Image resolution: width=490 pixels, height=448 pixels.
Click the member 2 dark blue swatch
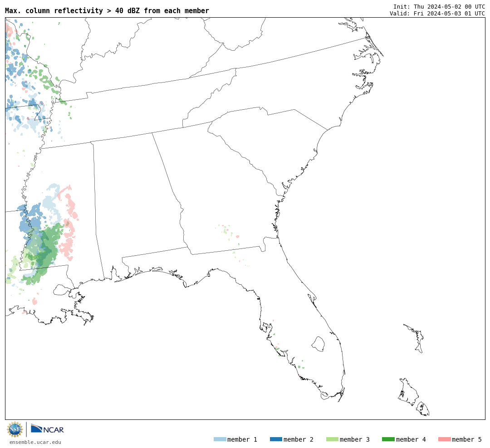(276, 439)
